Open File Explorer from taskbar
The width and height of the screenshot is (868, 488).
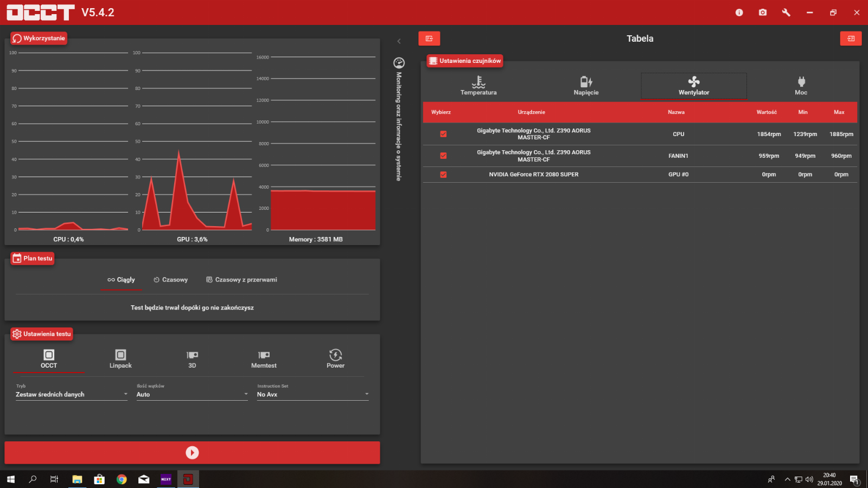(77, 479)
